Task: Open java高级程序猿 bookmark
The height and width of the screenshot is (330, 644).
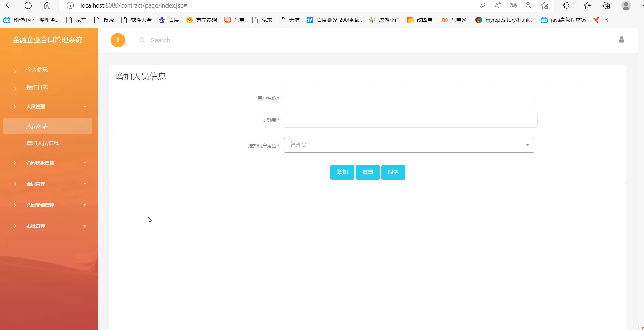Action: pos(563,20)
